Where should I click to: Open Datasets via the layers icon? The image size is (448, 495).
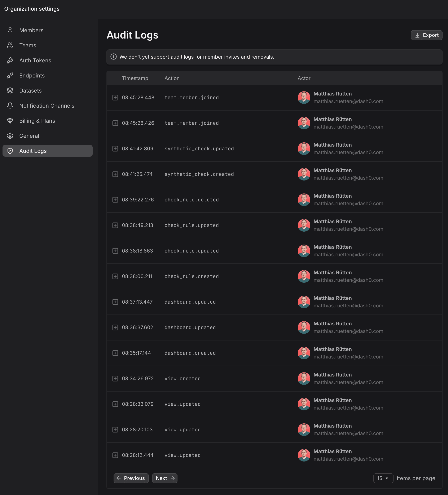point(10,91)
